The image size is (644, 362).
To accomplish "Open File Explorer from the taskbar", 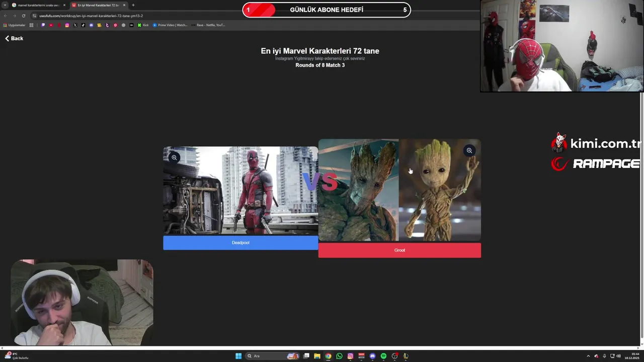I will pyautogui.click(x=317, y=356).
